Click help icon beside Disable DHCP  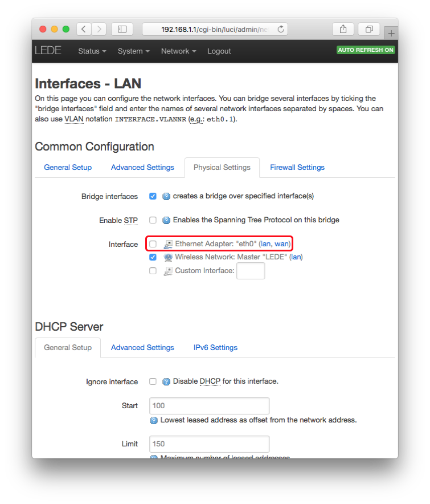click(166, 381)
